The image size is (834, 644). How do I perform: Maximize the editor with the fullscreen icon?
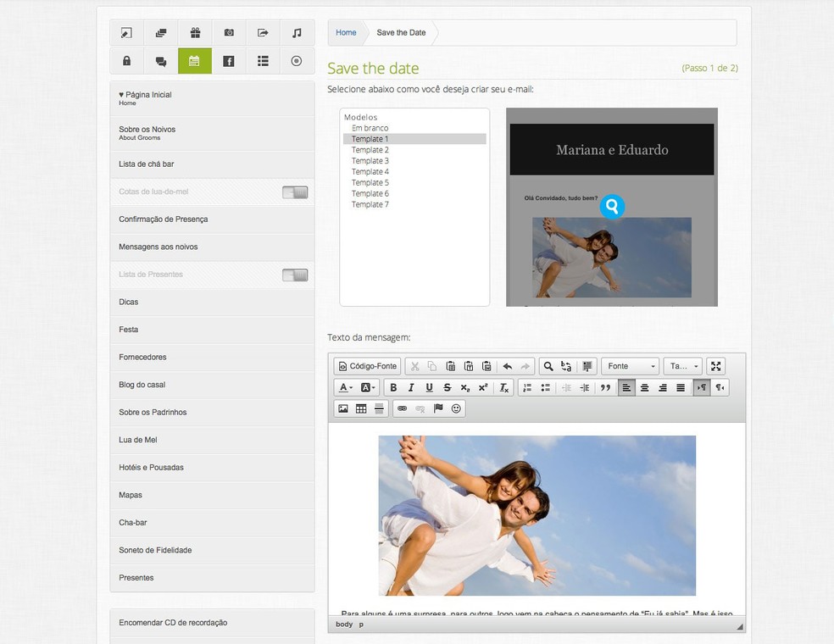coord(716,366)
